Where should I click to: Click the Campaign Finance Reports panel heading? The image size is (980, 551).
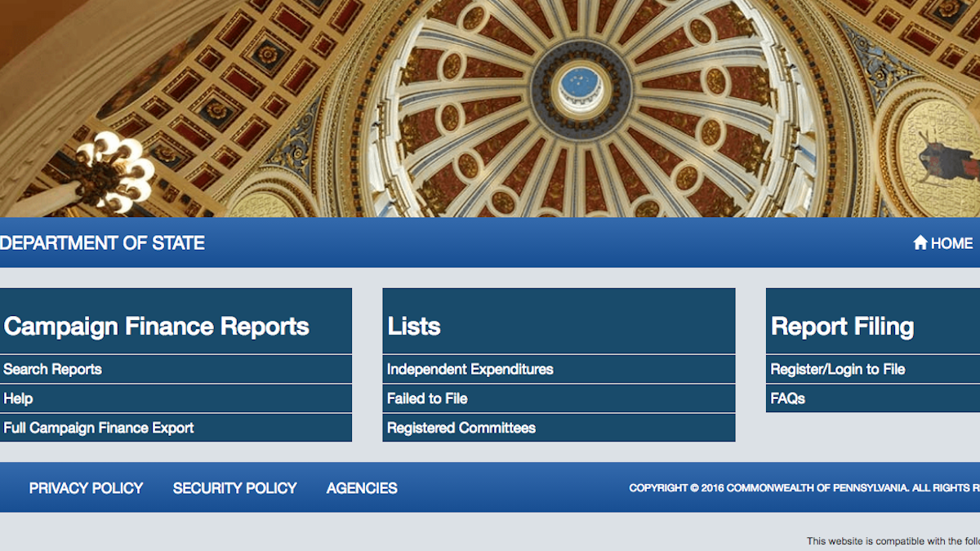[x=157, y=327]
